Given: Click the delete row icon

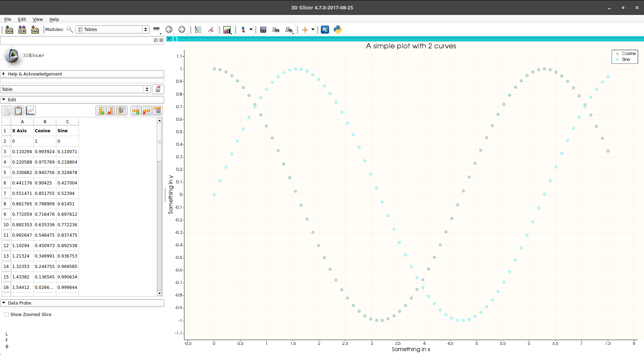Looking at the screenshot, I should (x=146, y=111).
